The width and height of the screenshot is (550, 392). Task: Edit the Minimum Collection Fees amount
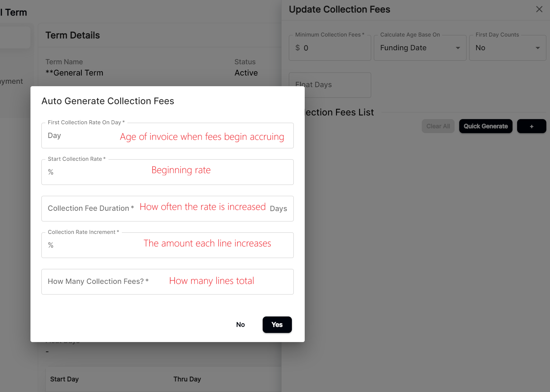tap(330, 48)
